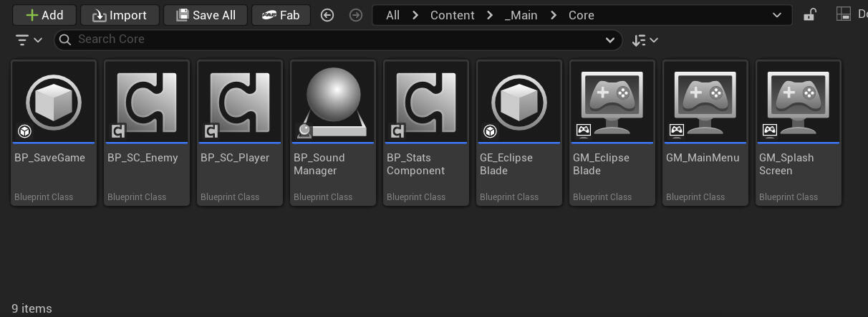868x317 pixels.
Task: Select the BP_SC_Enemy scene component icon
Action: click(x=147, y=102)
